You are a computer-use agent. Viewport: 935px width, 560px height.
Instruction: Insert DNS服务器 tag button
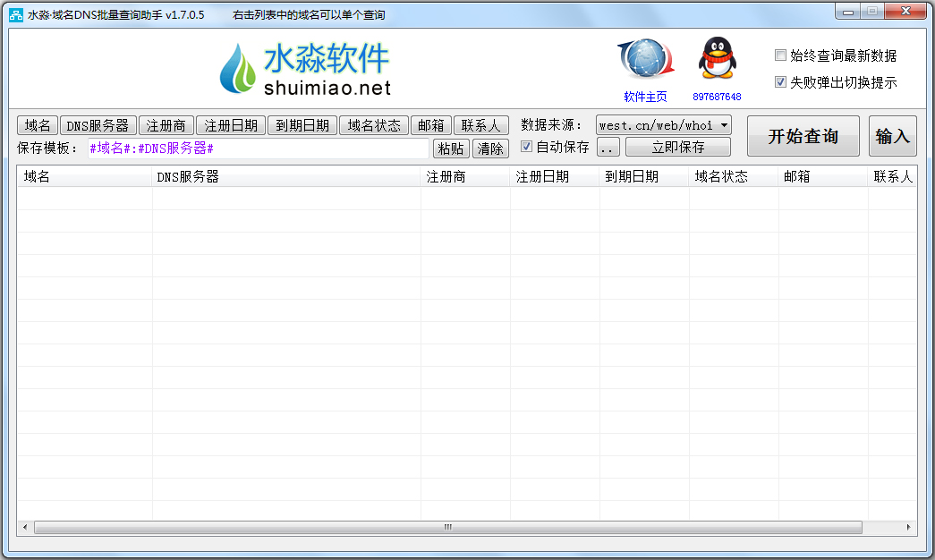98,125
